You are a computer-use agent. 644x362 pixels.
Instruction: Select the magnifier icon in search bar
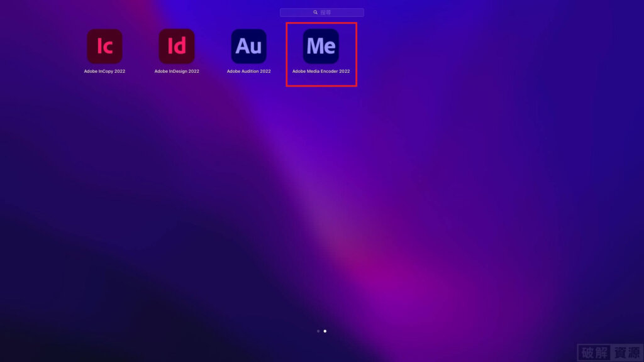(x=316, y=13)
